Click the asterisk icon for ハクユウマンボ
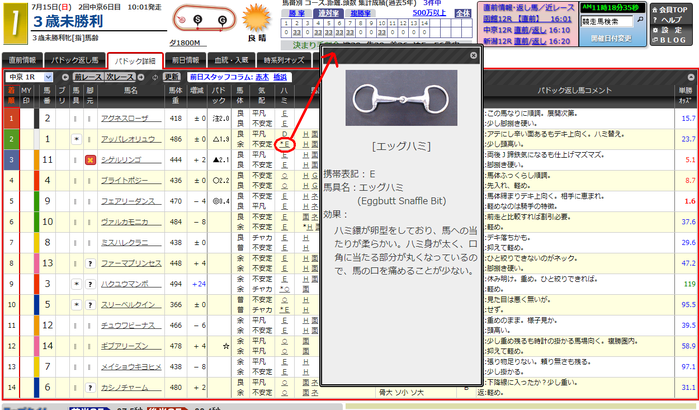The height and width of the screenshot is (410, 699). tap(76, 284)
